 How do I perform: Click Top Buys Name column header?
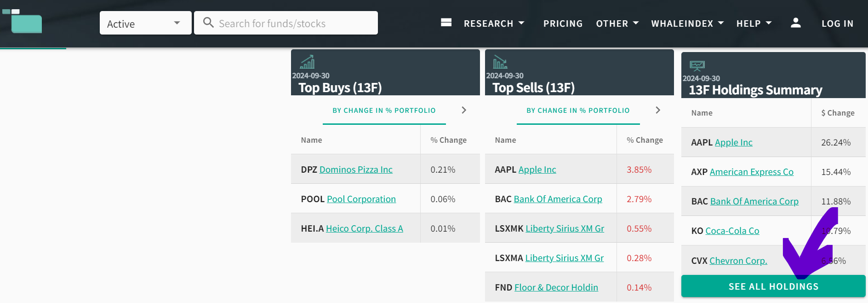[x=311, y=140]
